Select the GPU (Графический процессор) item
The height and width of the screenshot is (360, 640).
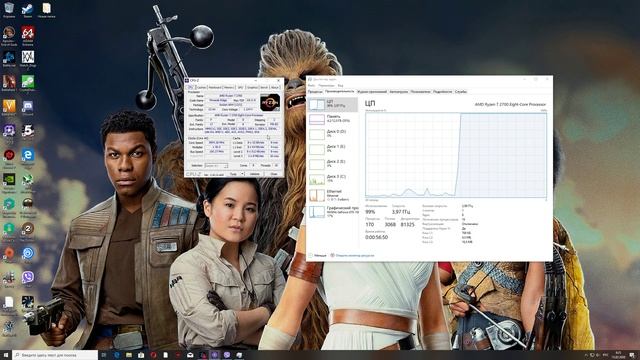pos(333,211)
